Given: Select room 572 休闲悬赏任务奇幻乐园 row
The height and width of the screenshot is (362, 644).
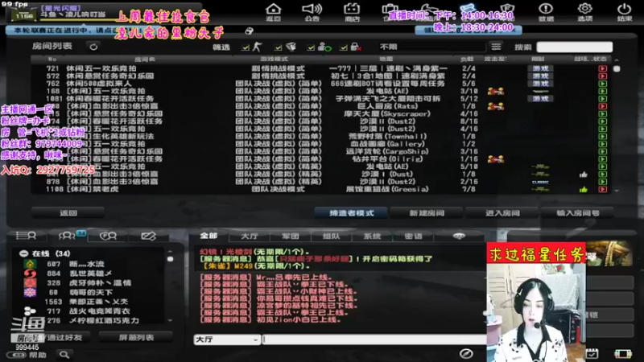Looking at the screenshot, I should (321, 76).
